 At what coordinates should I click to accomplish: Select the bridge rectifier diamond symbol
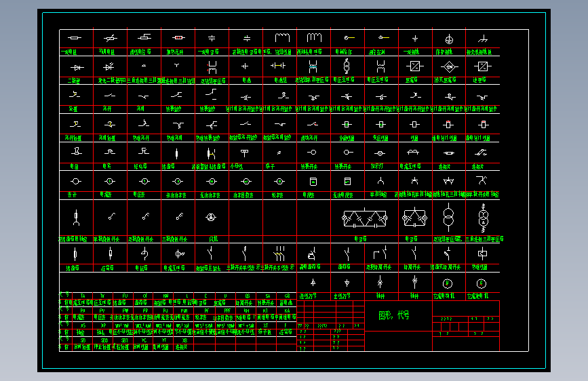(x=449, y=66)
